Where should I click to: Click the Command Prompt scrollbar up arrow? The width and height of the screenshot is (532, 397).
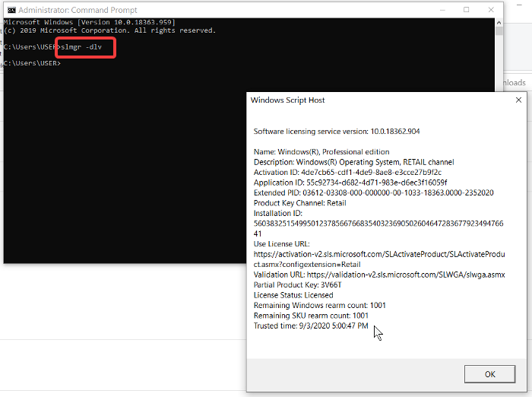pos(499,22)
